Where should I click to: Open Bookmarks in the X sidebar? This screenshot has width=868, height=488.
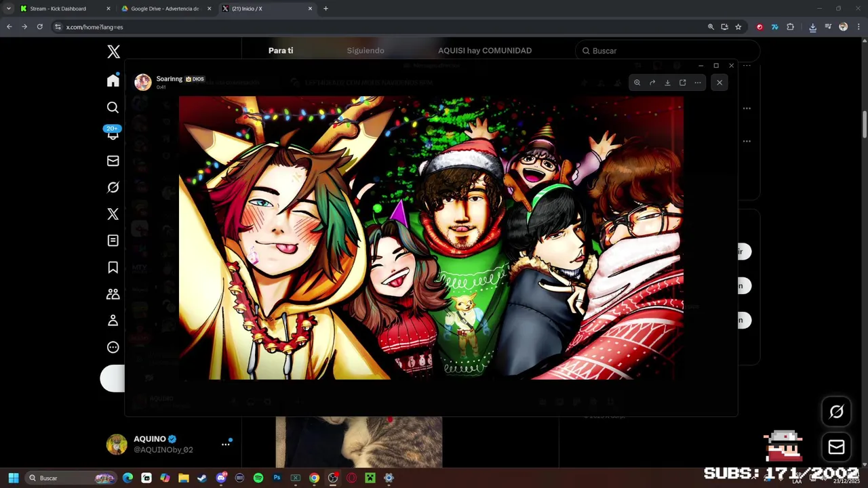[x=113, y=267]
